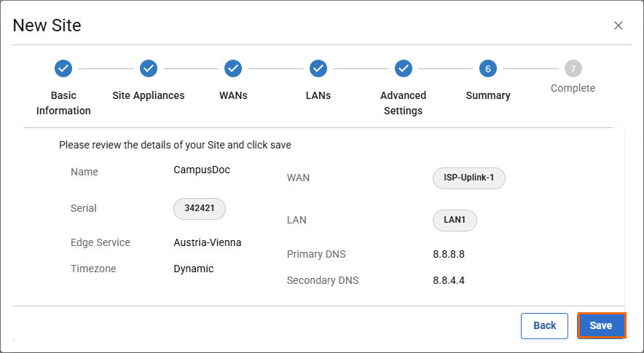Click the Basic Information step checkmark icon
644x353 pixels.
63,68
